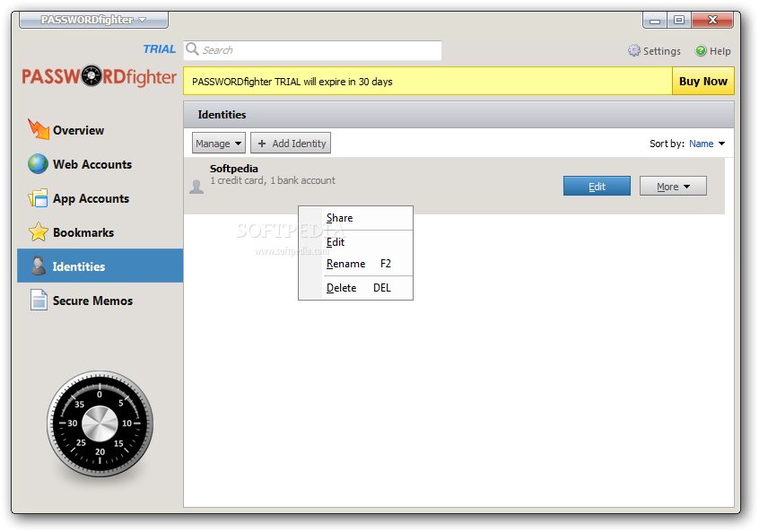Click the Identities person icon in sidebar
The image size is (759, 532).
tap(39, 266)
